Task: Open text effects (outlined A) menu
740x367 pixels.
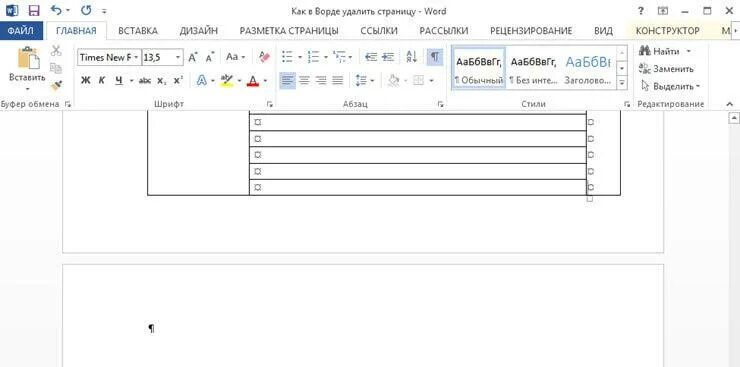Action: (202, 81)
